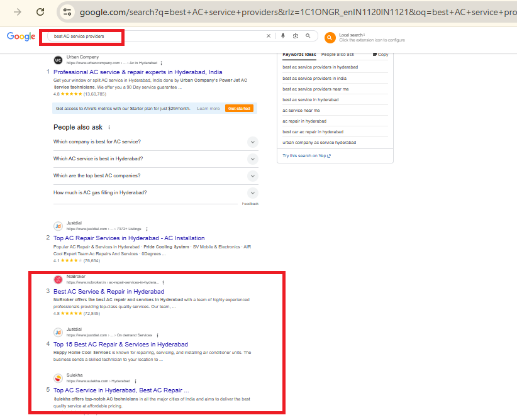Click the orange Local search extension icon
The width and height of the screenshot is (517, 420).
pyautogui.click(x=330, y=38)
